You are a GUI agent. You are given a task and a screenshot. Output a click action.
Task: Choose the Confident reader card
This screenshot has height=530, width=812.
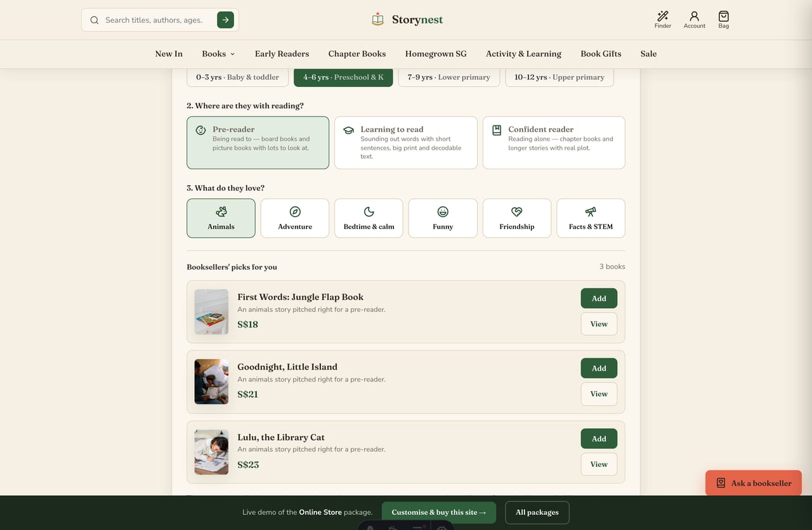(x=554, y=143)
